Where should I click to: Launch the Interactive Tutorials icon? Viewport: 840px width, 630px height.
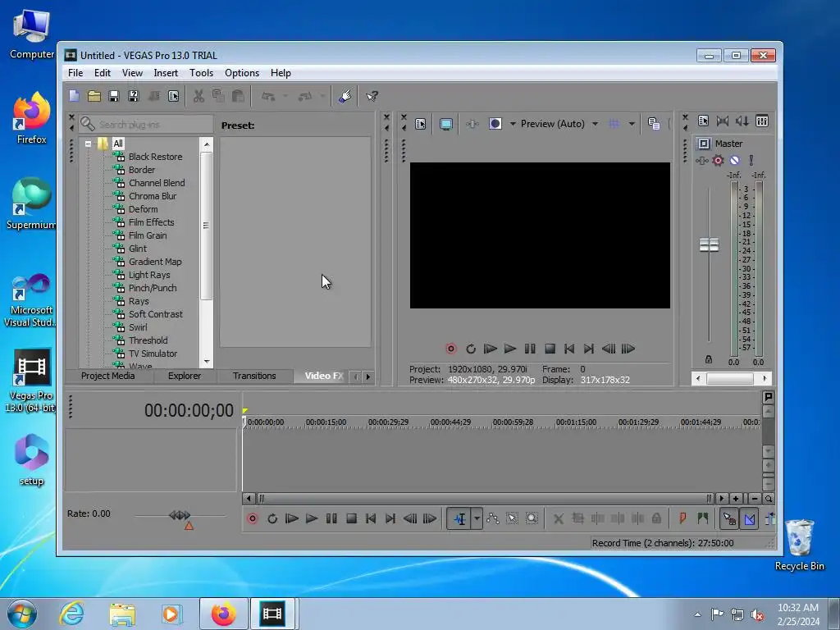pos(345,96)
